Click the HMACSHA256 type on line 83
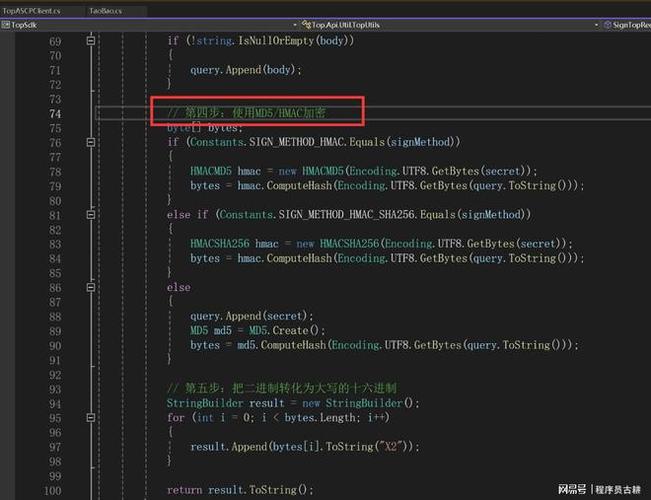 (x=222, y=244)
